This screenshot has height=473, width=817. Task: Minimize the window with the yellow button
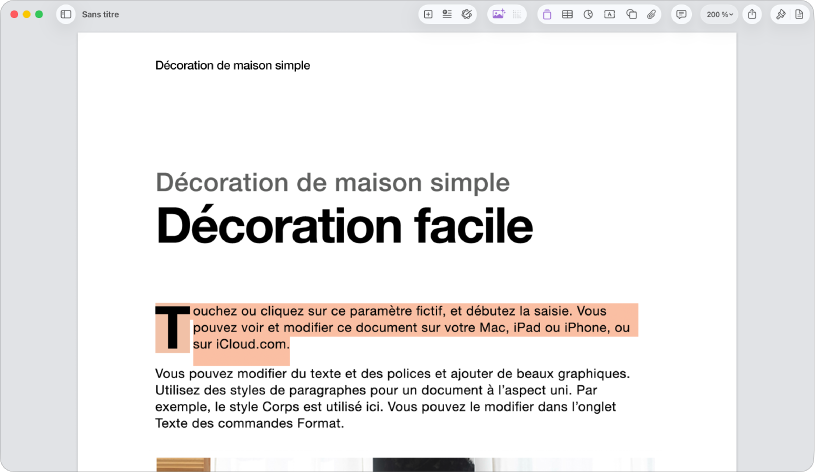pos(27,15)
